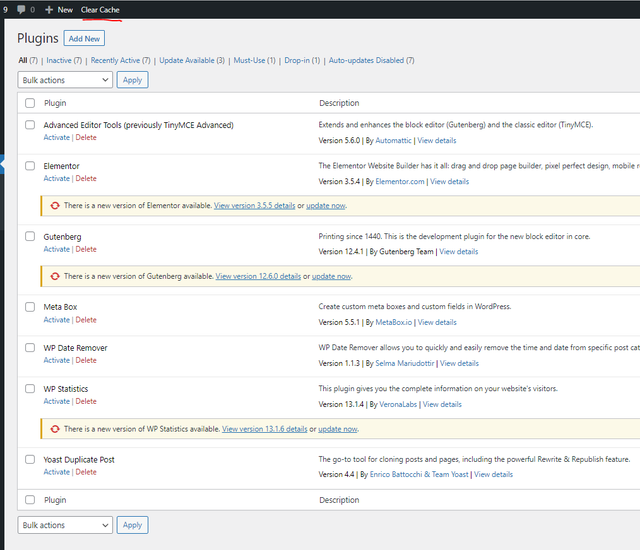View details for WP Date Remover
This screenshot has width=640, height=550.
[x=459, y=363]
